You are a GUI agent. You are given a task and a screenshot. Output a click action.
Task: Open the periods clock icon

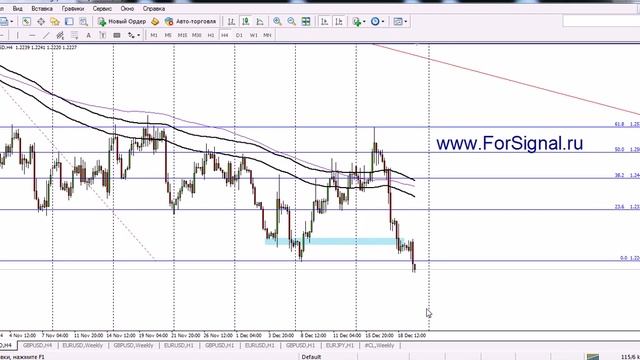pyautogui.click(x=375, y=22)
